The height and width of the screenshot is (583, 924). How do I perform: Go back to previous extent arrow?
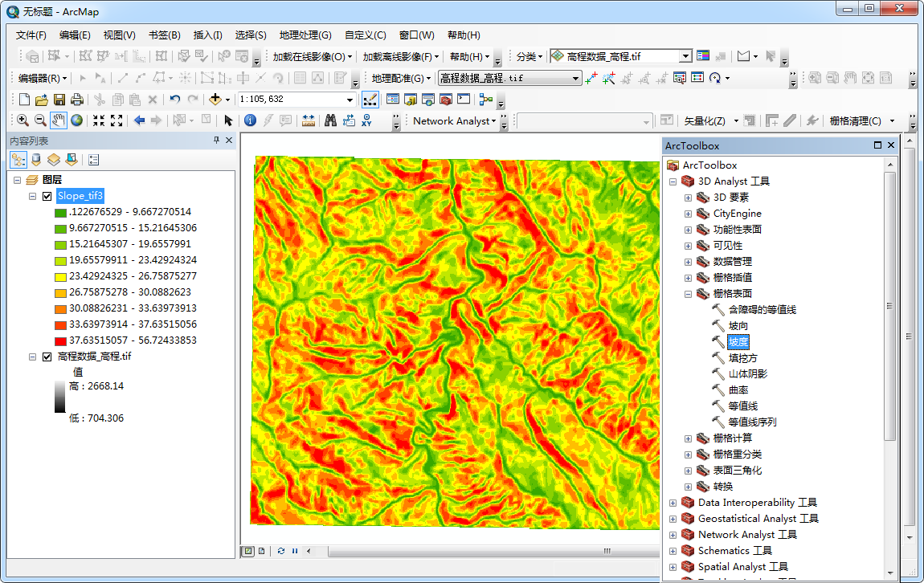point(139,120)
